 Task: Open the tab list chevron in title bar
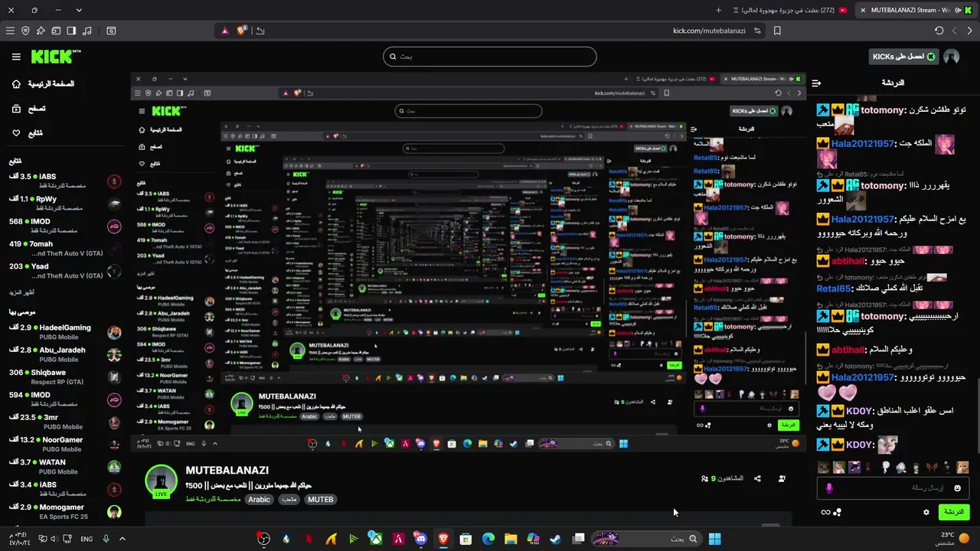pos(79,10)
